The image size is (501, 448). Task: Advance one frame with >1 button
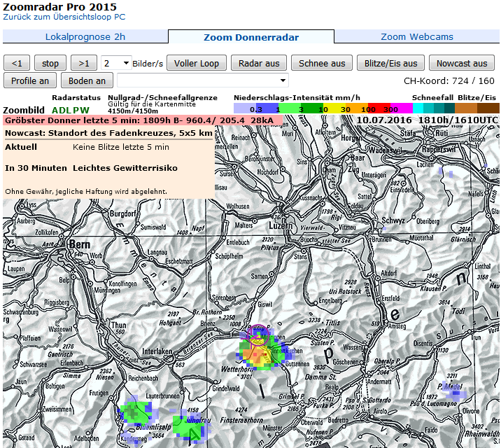pos(84,63)
